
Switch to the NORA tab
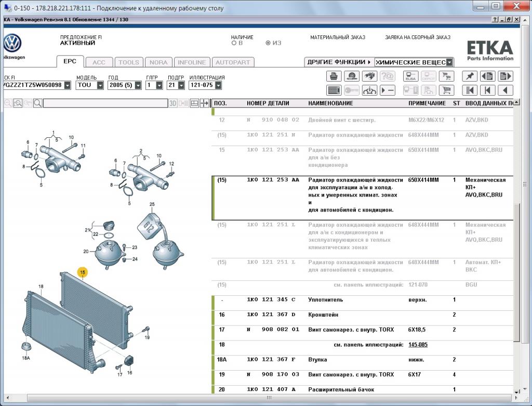click(x=158, y=62)
